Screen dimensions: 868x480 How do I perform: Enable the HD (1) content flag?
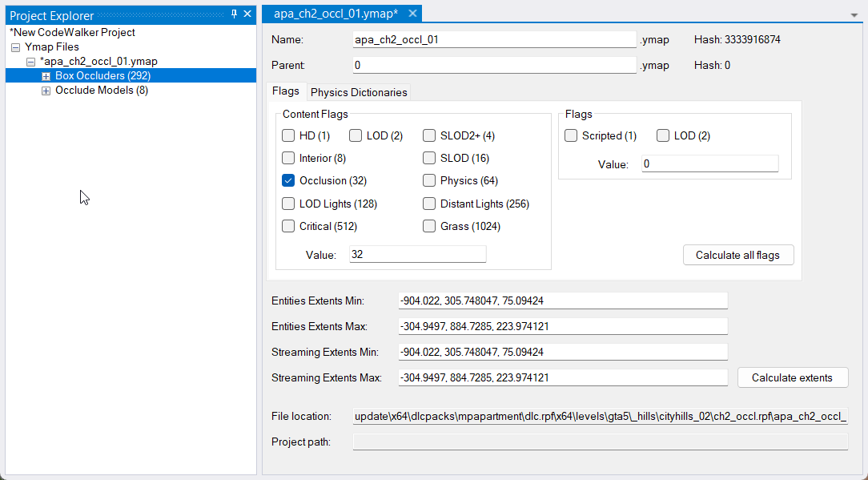point(288,136)
